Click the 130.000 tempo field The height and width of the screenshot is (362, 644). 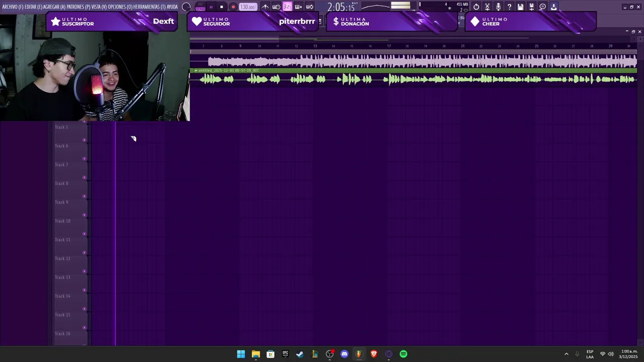pyautogui.click(x=248, y=7)
